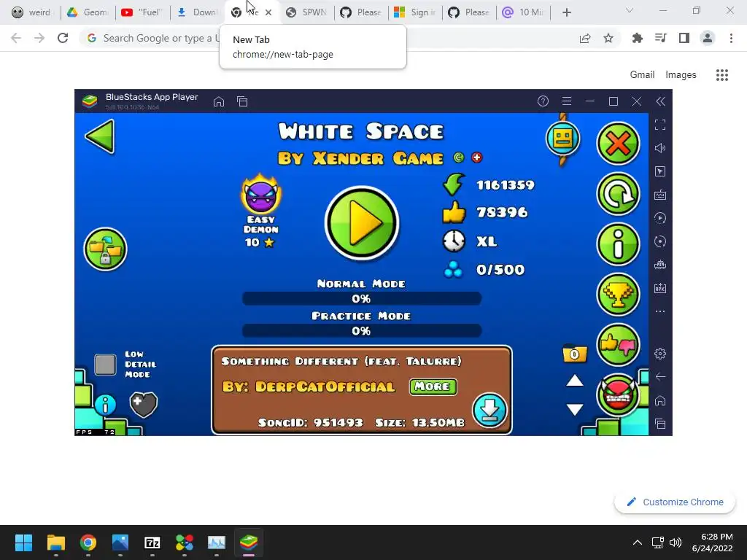The width and height of the screenshot is (747, 560).
Task: Click the green back arrow in game
Action: coord(101,136)
